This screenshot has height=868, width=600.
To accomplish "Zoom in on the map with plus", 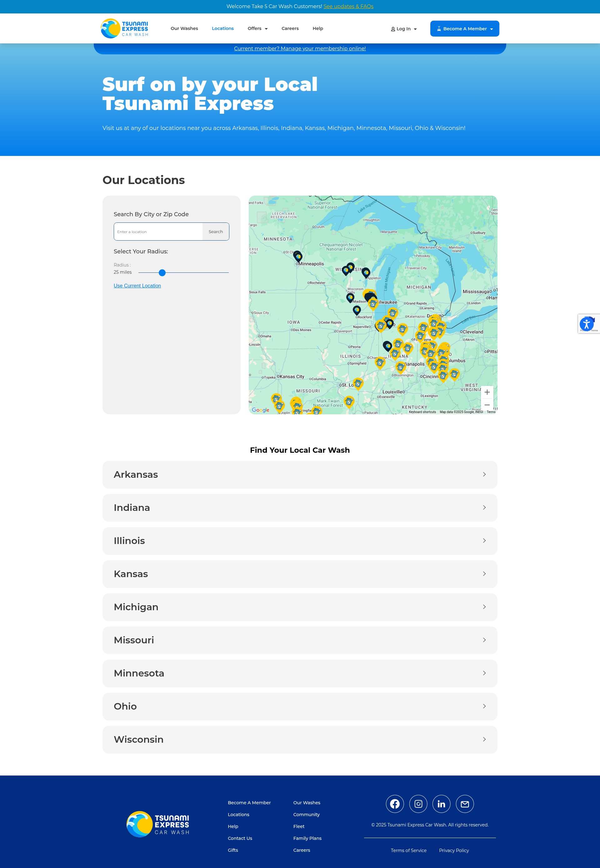I will tap(487, 392).
